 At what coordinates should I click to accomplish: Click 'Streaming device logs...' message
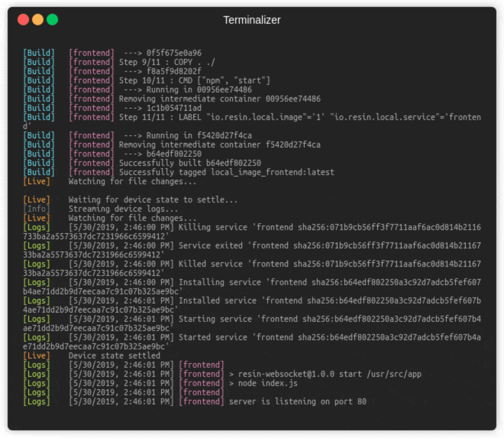point(123,209)
